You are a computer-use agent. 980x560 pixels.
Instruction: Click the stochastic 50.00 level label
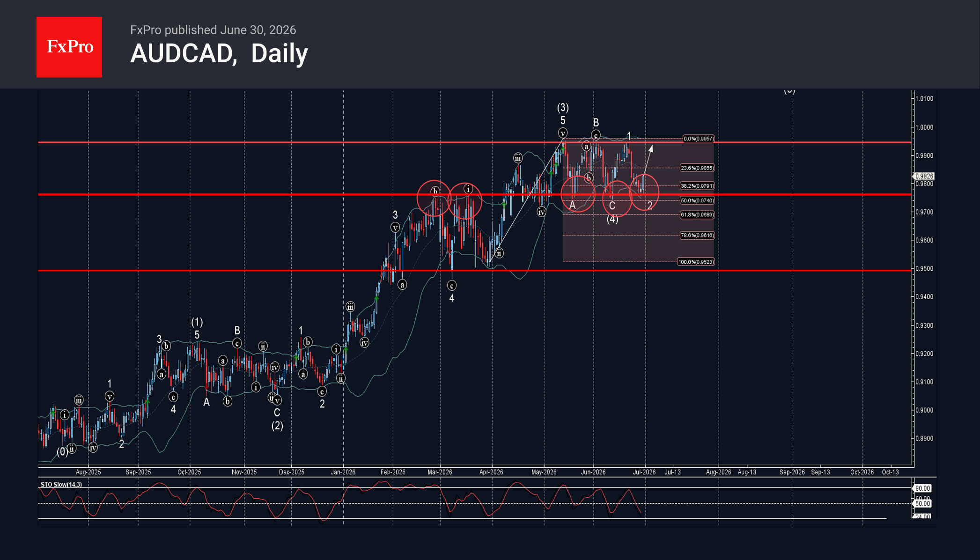(923, 504)
